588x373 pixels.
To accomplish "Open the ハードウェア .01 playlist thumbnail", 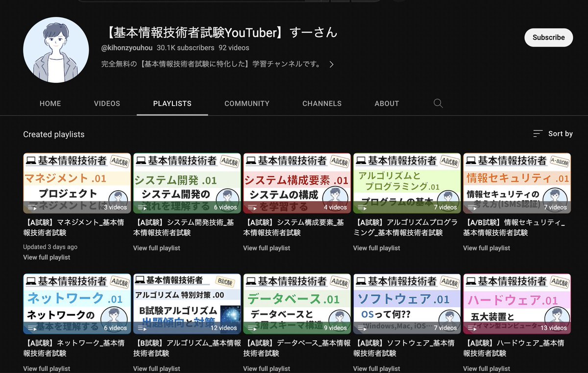I will coord(517,304).
